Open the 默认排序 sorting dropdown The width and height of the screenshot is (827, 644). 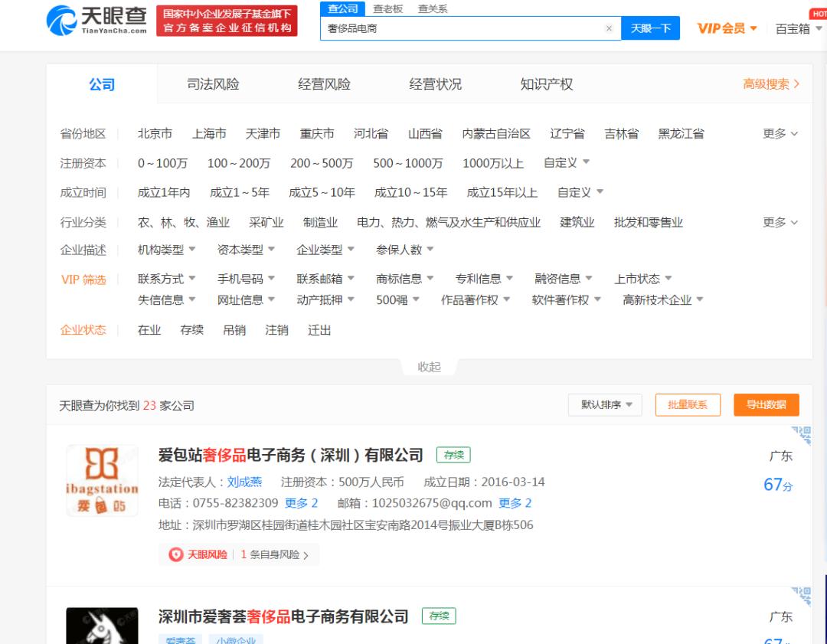(606, 405)
